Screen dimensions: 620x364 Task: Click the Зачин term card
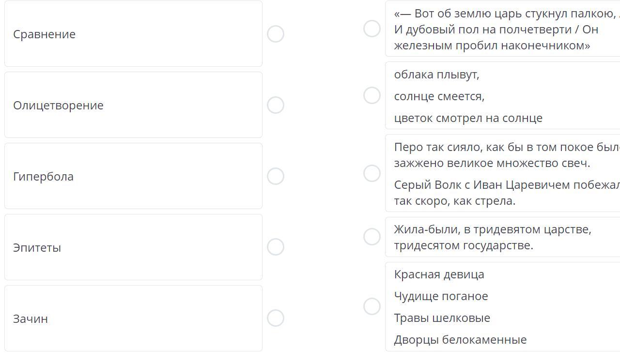133,318
